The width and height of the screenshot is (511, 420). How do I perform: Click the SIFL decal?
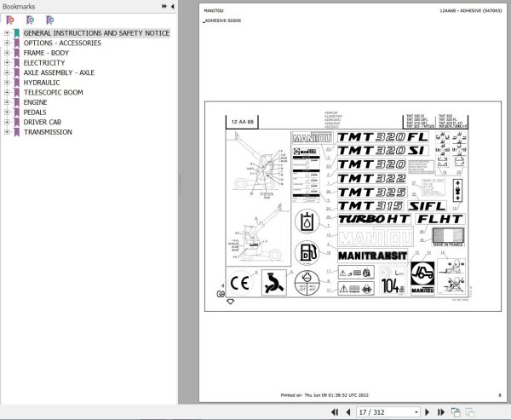[x=428, y=206]
